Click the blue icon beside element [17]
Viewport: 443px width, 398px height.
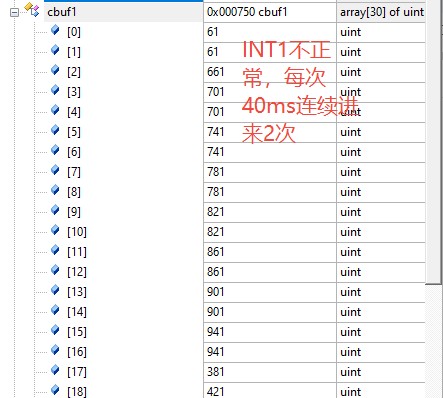(55, 370)
